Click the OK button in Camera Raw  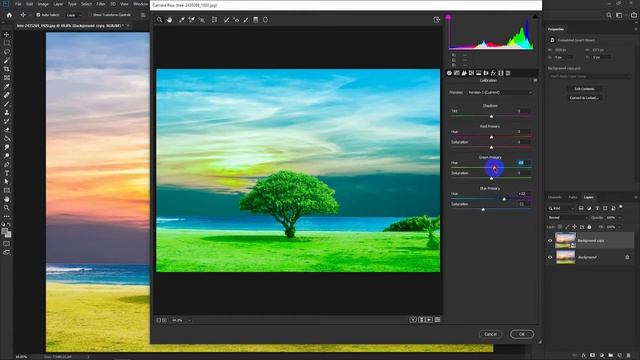pyautogui.click(x=522, y=334)
